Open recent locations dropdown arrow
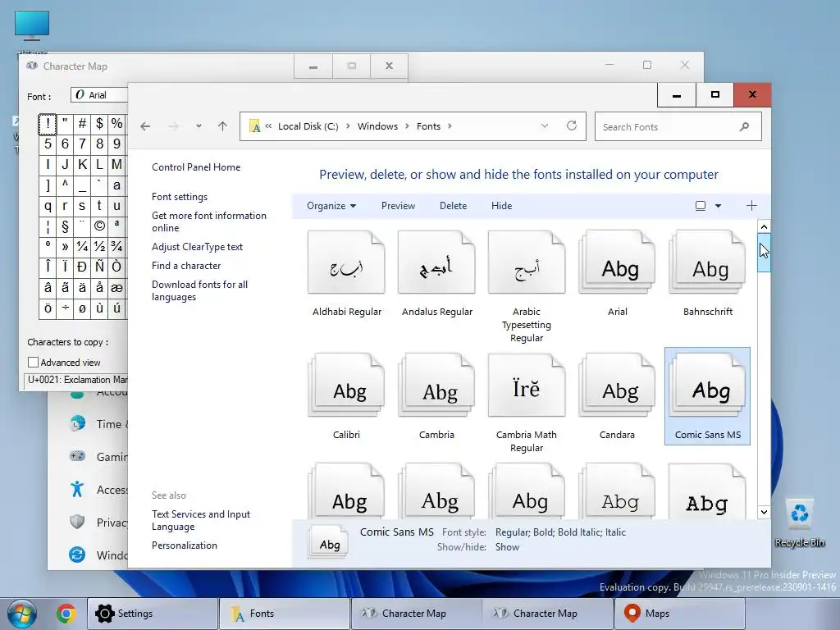The width and height of the screenshot is (840, 630). [199, 126]
